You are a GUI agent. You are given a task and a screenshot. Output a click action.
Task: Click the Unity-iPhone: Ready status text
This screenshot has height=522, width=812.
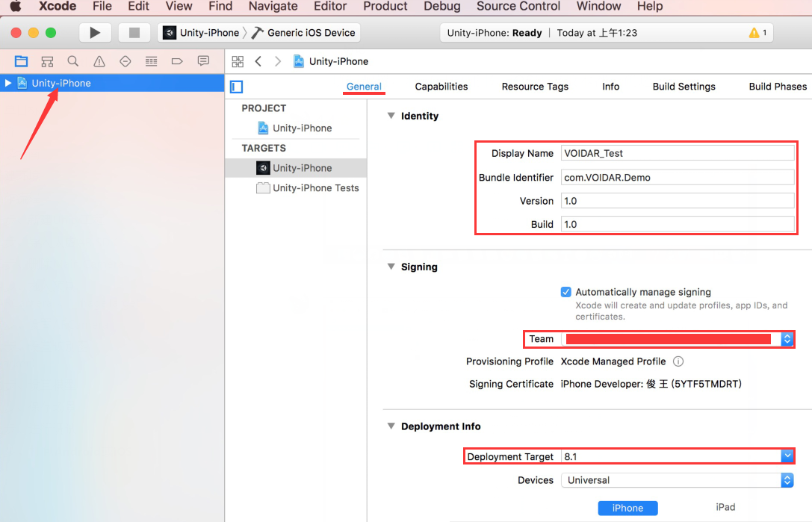(x=495, y=33)
